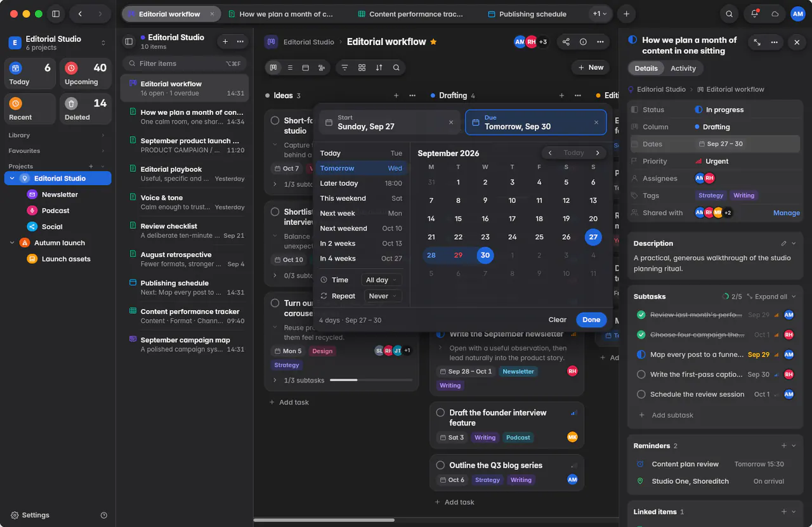Image resolution: width=812 pixels, height=527 pixels.
Task: Collapse the Editorial Studio project tree
Action: (12, 179)
